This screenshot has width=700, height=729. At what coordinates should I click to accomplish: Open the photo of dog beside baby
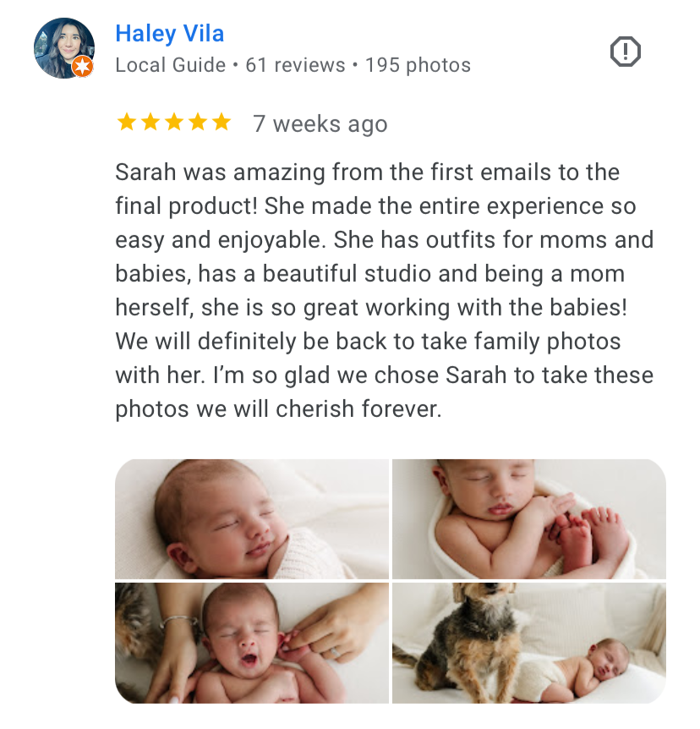[x=529, y=643]
